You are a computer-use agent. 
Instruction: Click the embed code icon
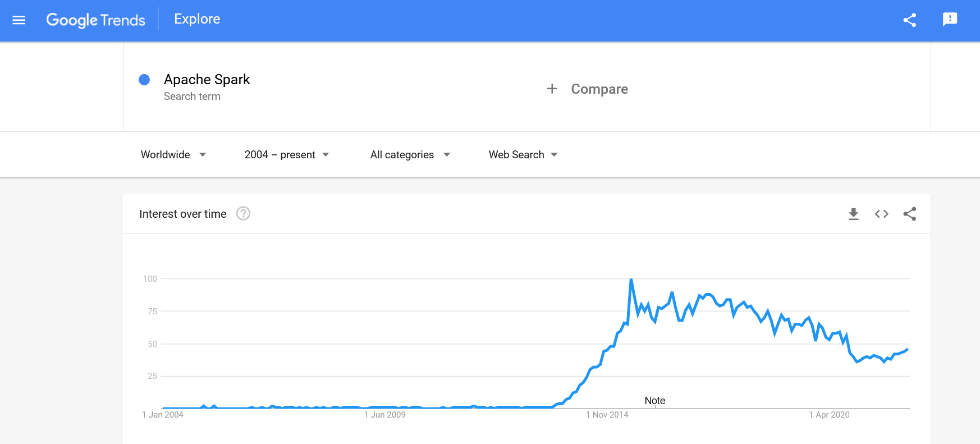pos(881,214)
